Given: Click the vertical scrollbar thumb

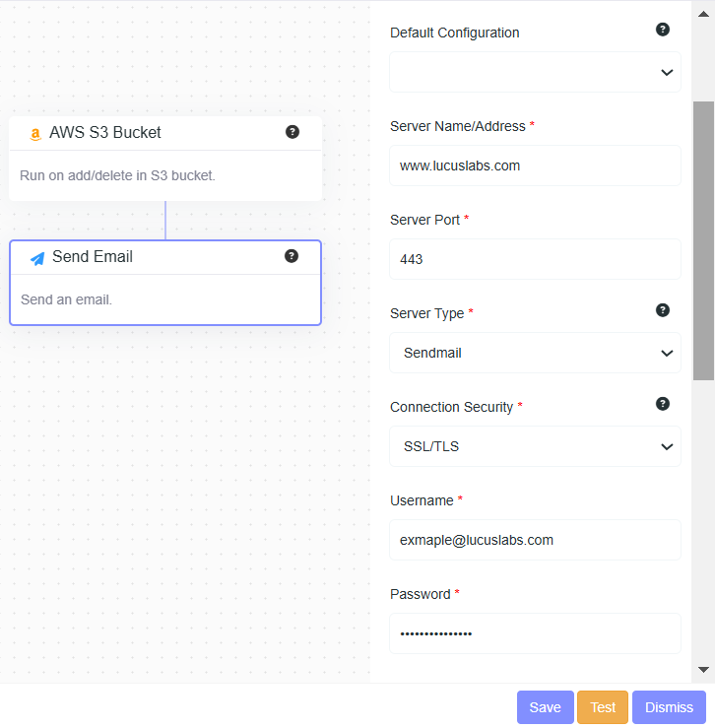Looking at the screenshot, I should (703, 240).
